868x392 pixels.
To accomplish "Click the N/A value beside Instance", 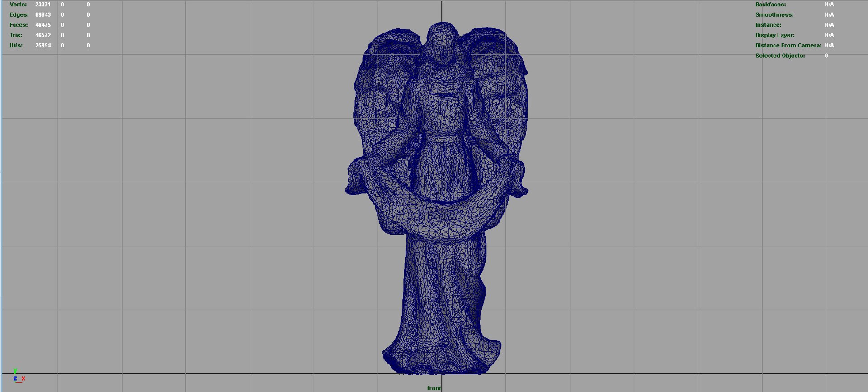I will [829, 25].
